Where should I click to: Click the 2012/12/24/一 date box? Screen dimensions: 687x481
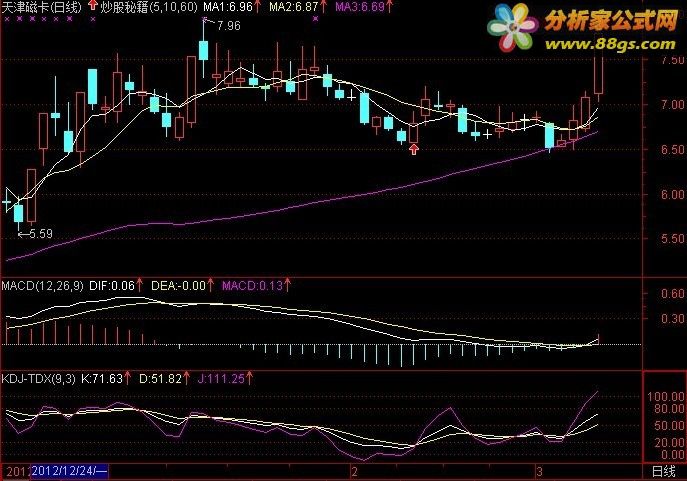(x=70, y=472)
